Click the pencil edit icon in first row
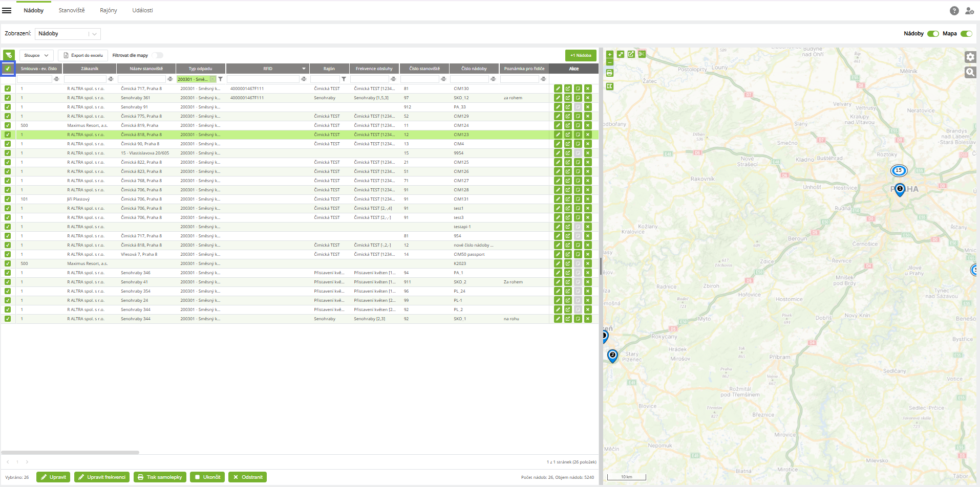 (558, 88)
